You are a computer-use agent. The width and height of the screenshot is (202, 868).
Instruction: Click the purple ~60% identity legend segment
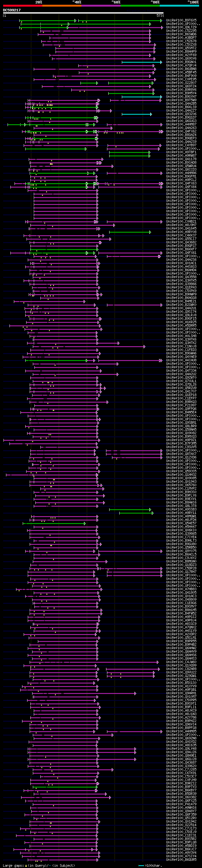tap(101, 6)
